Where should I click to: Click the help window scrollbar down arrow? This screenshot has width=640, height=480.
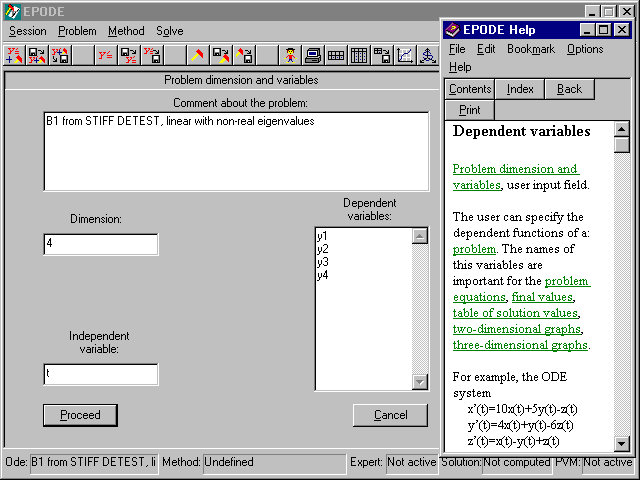click(x=622, y=443)
